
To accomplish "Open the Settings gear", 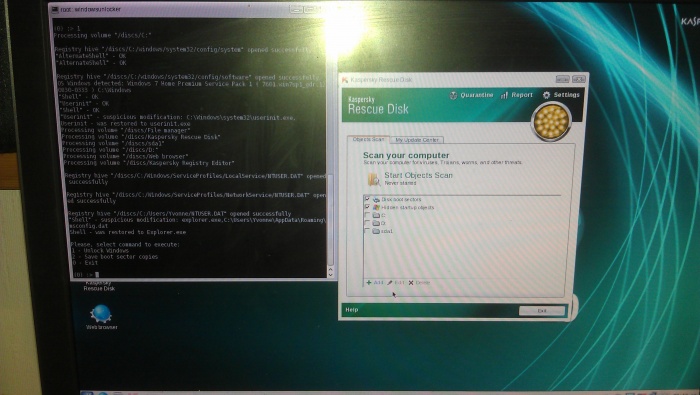I will coord(546,95).
